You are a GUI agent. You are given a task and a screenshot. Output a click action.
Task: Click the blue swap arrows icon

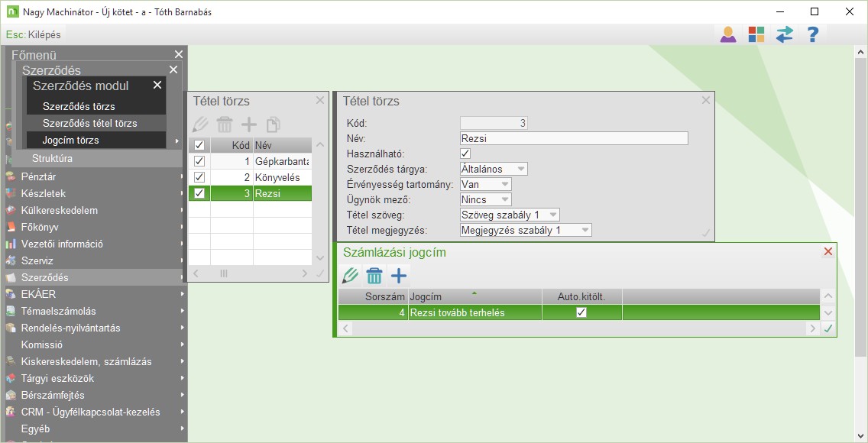coord(785,34)
